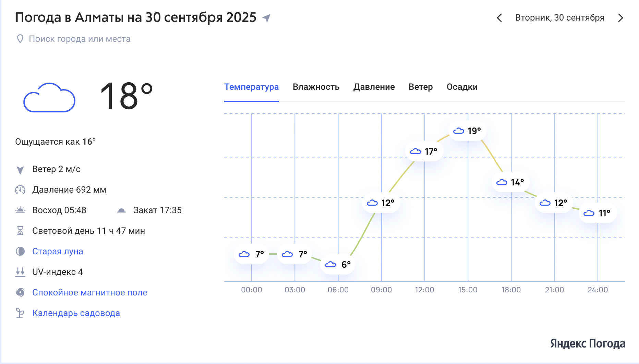Go to previous day with left chevron
The image size is (639, 364).
coord(499,18)
